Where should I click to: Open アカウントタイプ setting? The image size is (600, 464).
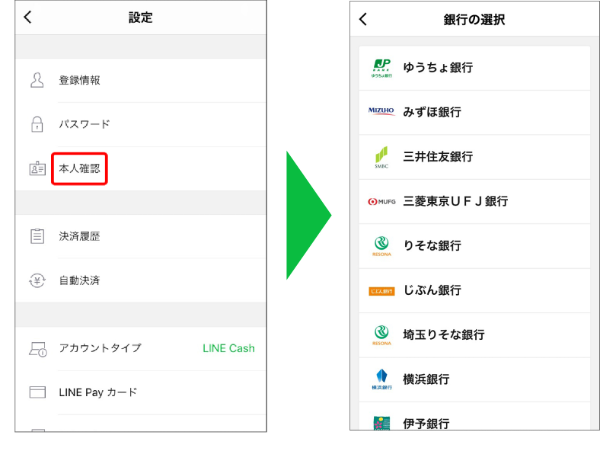tap(141, 348)
